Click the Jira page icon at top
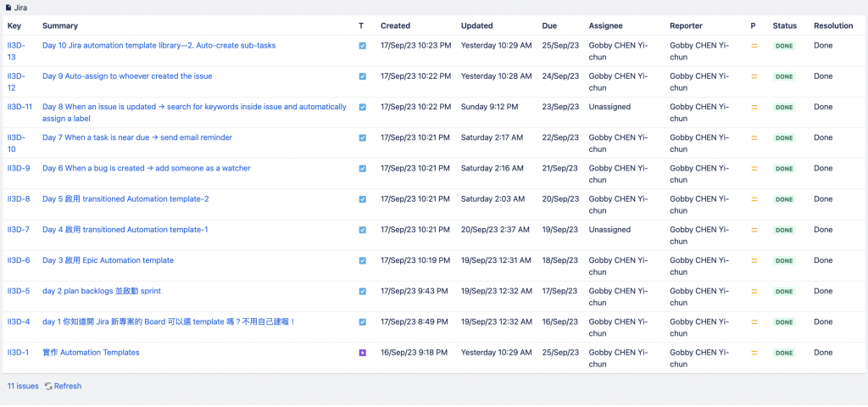Image resolution: width=868 pixels, height=407 pixels. point(9,8)
